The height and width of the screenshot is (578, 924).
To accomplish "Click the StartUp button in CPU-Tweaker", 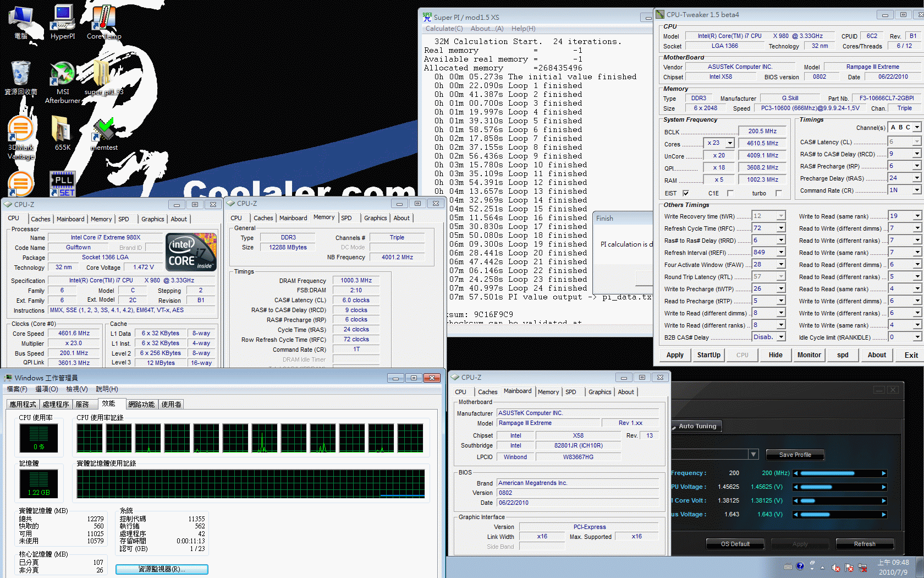I will click(x=709, y=355).
